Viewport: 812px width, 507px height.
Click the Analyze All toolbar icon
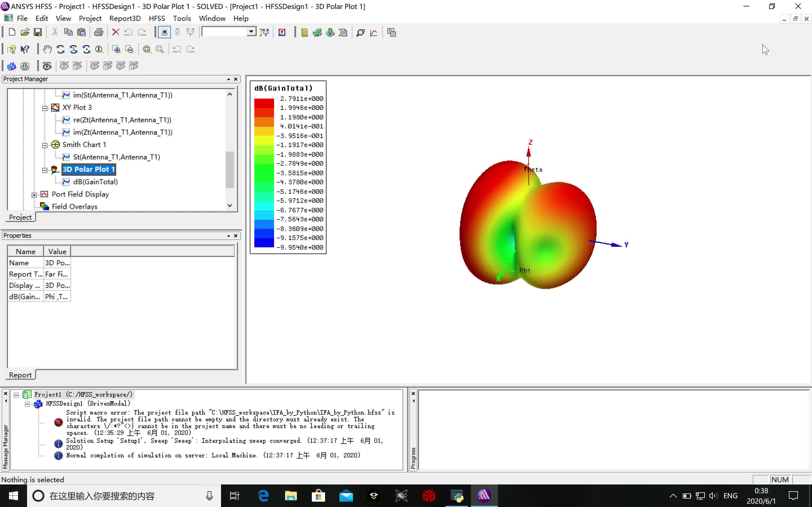(330, 32)
